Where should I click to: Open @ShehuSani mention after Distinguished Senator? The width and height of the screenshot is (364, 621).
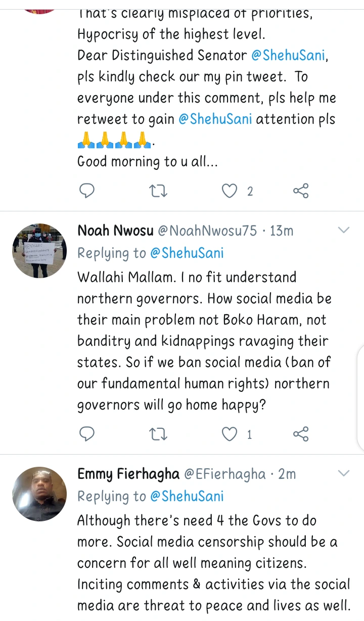click(x=288, y=56)
